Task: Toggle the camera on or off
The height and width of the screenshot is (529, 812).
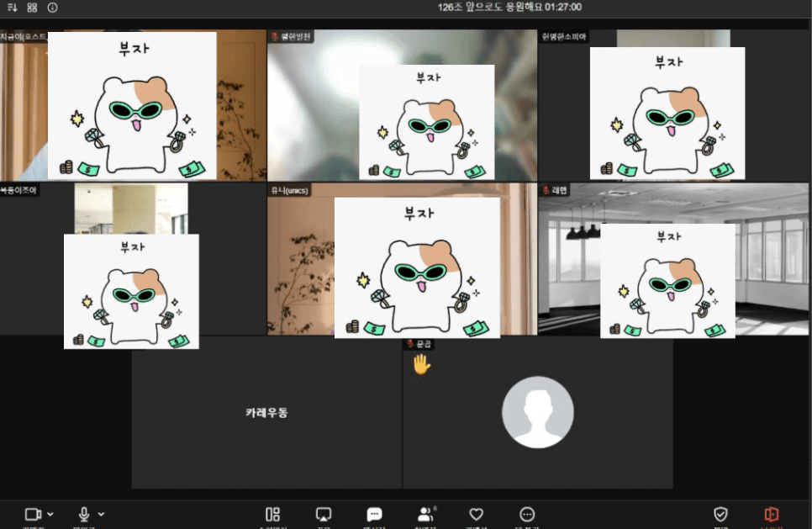Action: 33,514
